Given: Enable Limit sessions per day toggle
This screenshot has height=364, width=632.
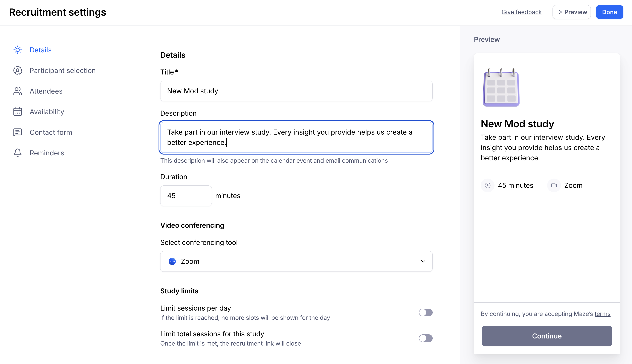Looking at the screenshot, I should tap(425, 312).
